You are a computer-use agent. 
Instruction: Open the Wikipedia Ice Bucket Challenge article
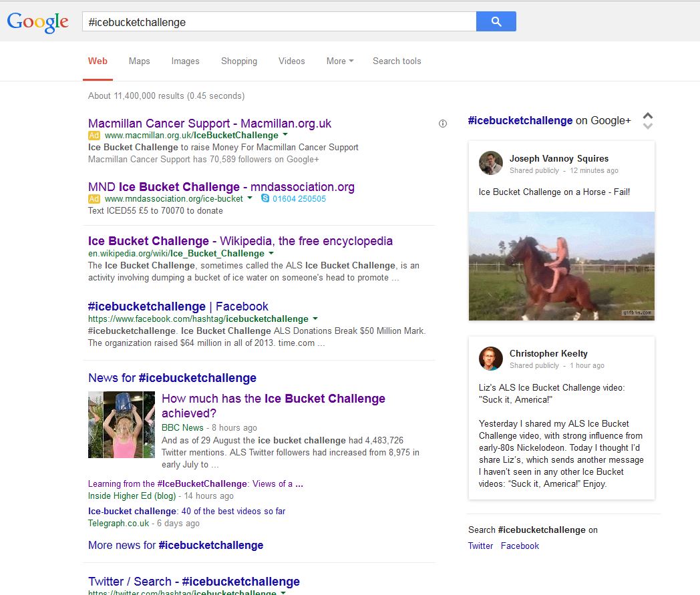240,241
